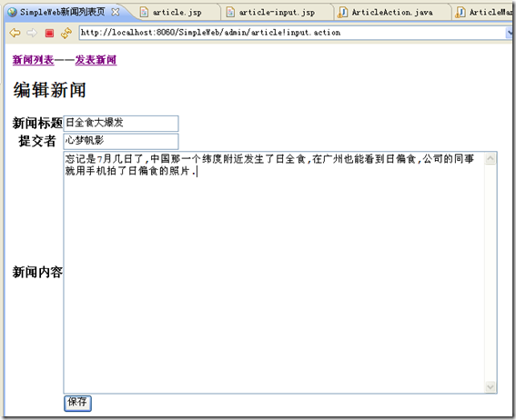Click the 新闻标题 input field
This screenshot has height=420, width=516.
(121, 124)
